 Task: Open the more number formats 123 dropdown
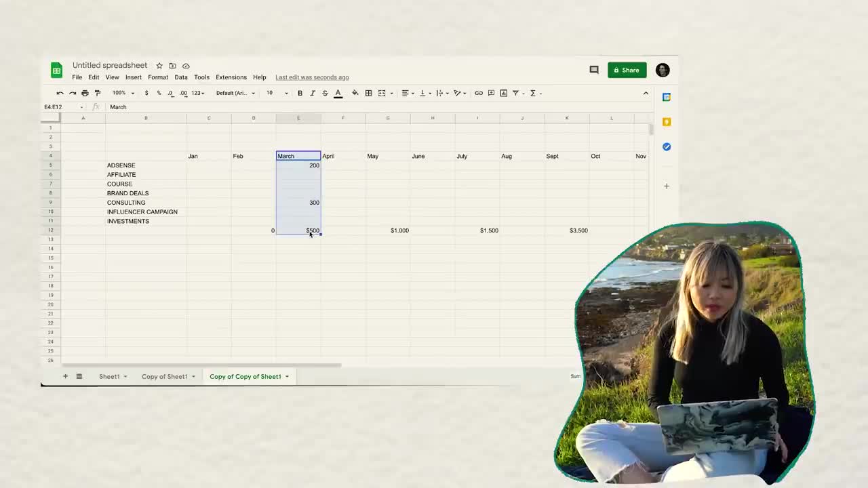click(x=197, y=93)
